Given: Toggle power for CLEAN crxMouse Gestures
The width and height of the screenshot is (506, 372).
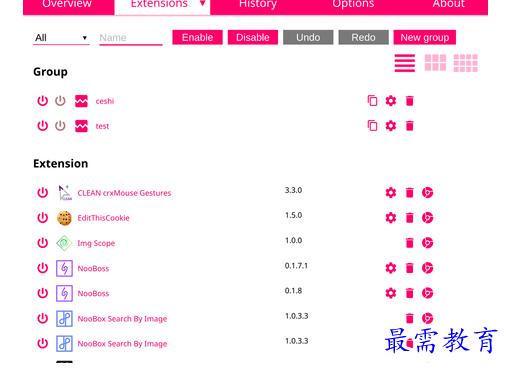Looking at the screenshot, I should click(x=42, y=193).
